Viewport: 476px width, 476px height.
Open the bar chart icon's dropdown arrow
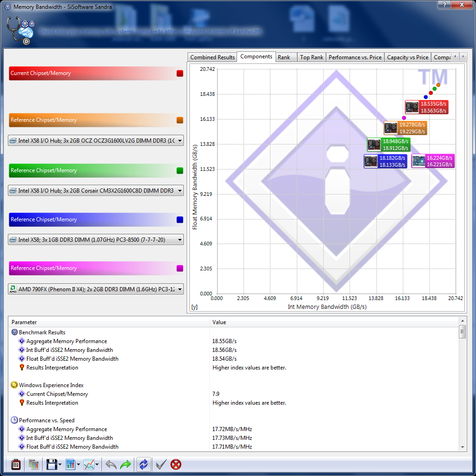pyautogui.click(x=78, y=464)
